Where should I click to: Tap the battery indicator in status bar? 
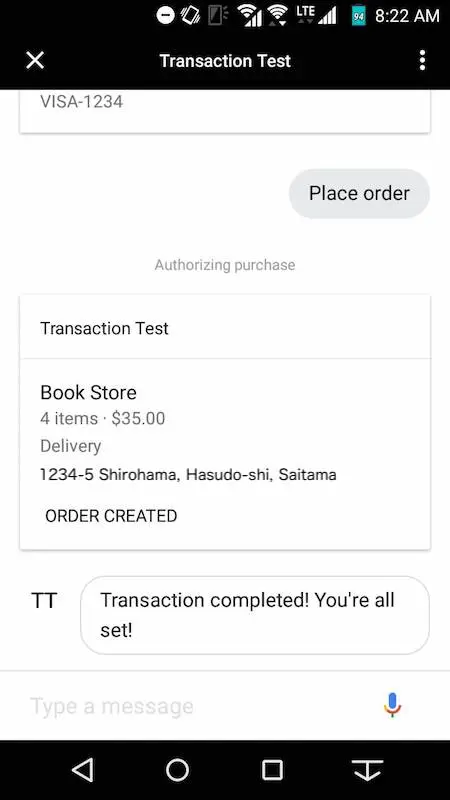pyautogui.click(x=359, y=15)
